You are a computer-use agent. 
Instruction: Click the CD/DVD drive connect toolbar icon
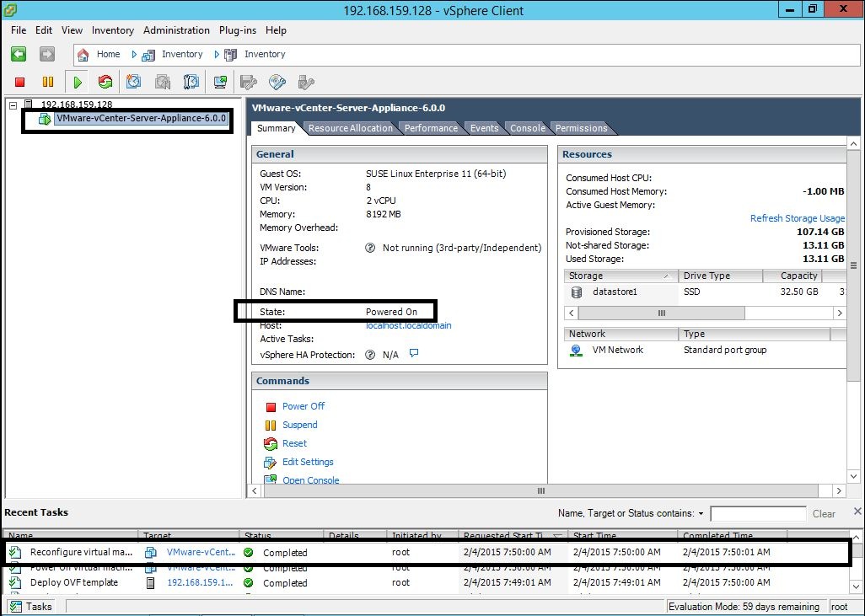point(277,82)
